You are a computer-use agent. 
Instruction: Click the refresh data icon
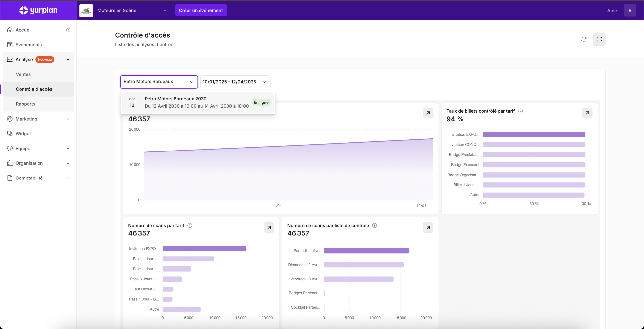tap(583, 39)
